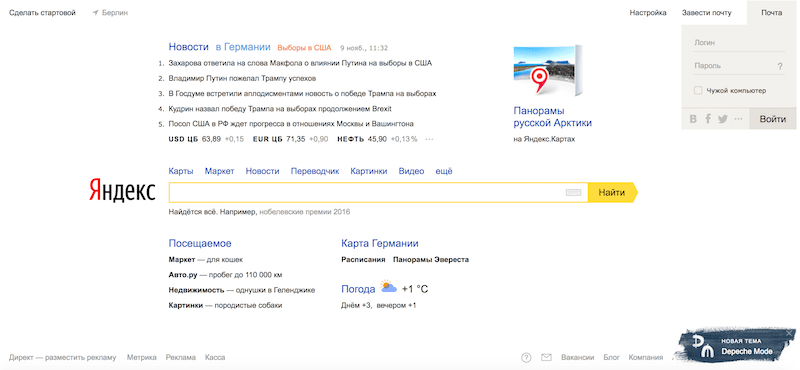This screenshot has height=370, width=800.
Task: Click Директ — разместить рекламу footer link
Action: click(x=63, y=357)
